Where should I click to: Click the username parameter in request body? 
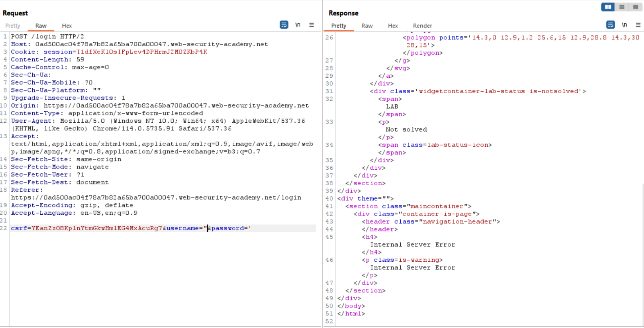(x=187, y=228)
